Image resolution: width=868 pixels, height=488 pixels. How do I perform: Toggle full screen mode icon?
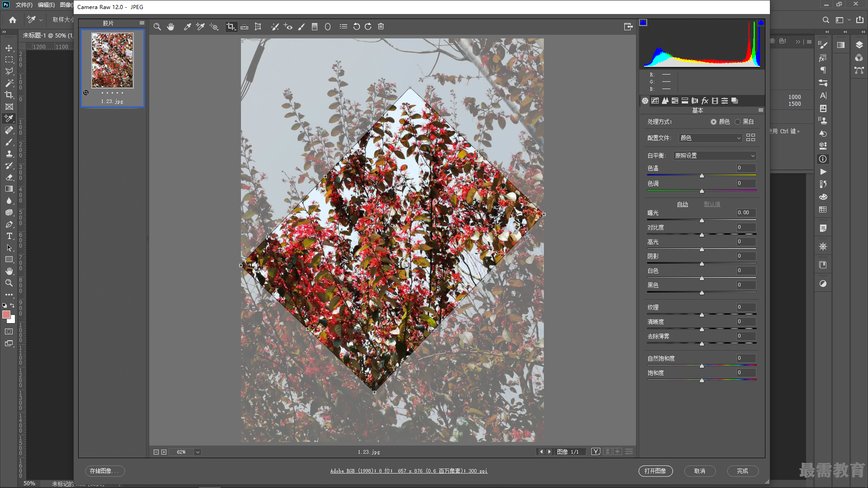coord(628,27)
